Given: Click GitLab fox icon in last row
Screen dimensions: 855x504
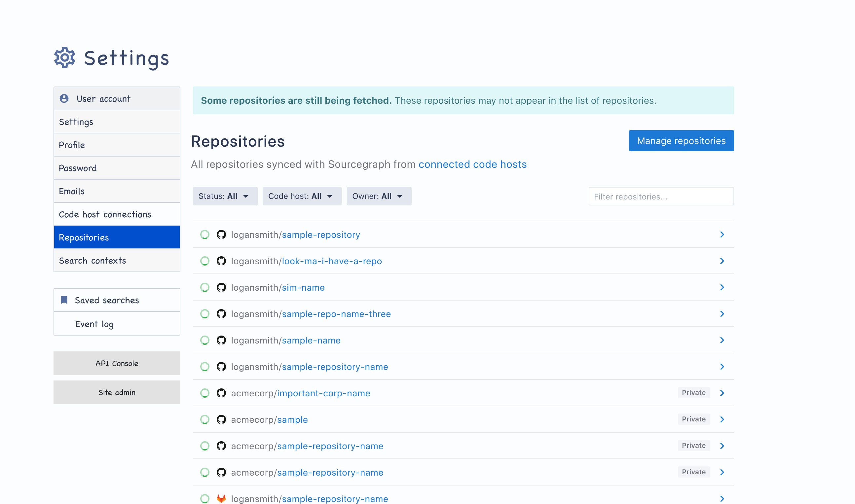Looking at the screenshot, I should [x=221, y=499].
